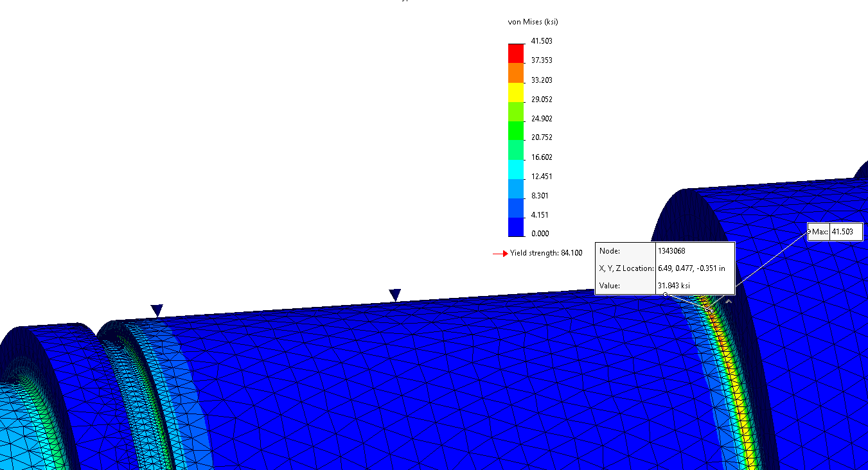
Task: Click the Max callout leader anchor circle
Action: pos(809,231)
